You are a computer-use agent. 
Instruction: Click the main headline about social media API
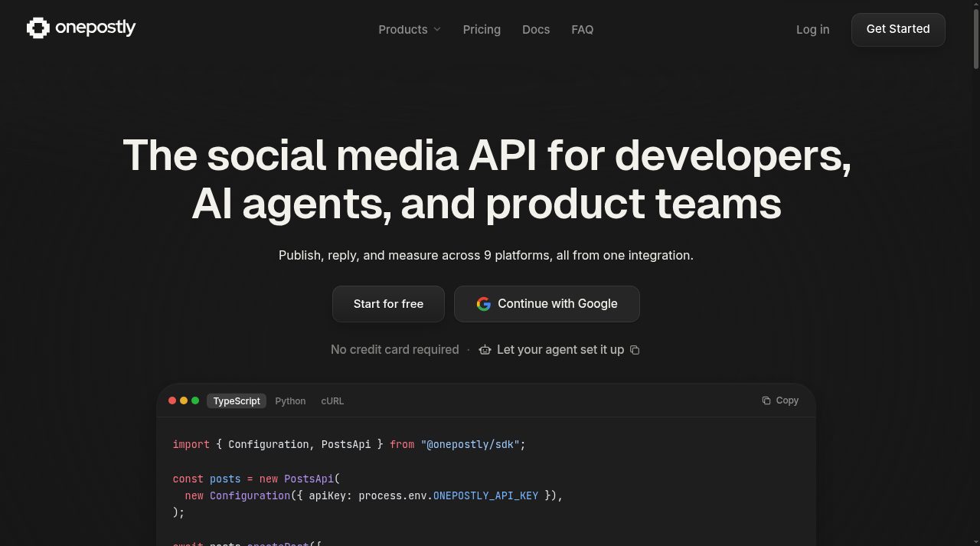487,179
